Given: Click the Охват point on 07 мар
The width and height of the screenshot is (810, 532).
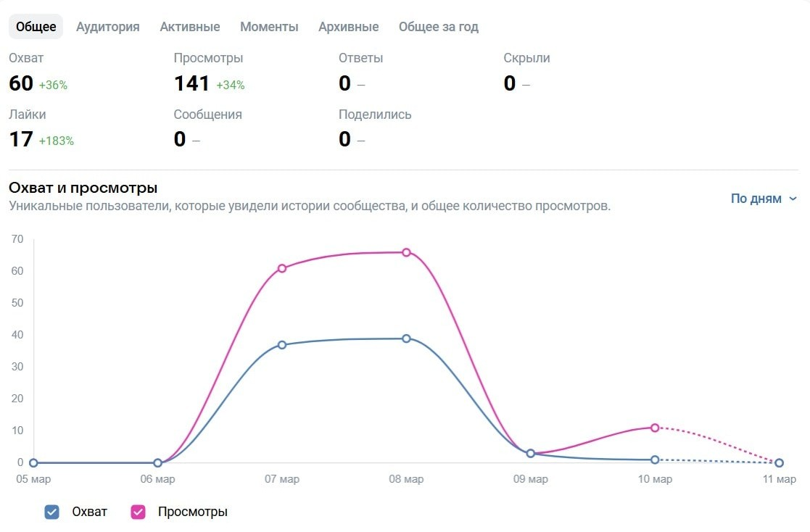Looking at the screenshot, I should pyautogui.click(x=282, y=345).
